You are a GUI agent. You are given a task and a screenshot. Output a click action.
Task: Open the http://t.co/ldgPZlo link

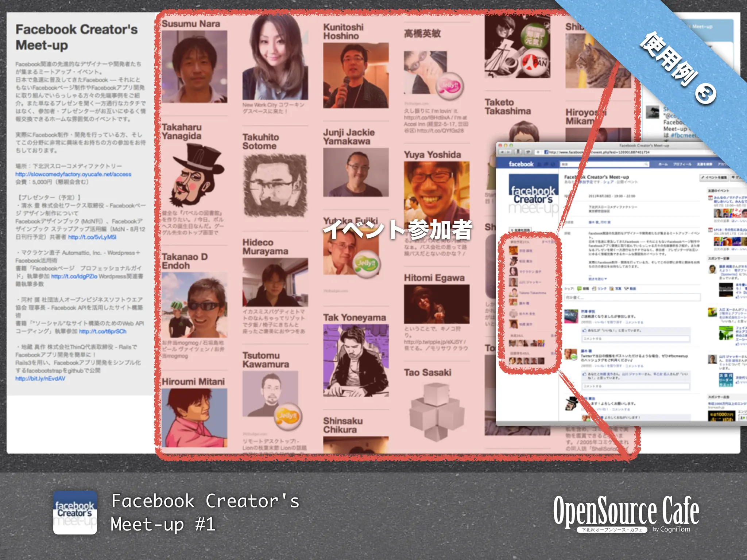point(74,276)
